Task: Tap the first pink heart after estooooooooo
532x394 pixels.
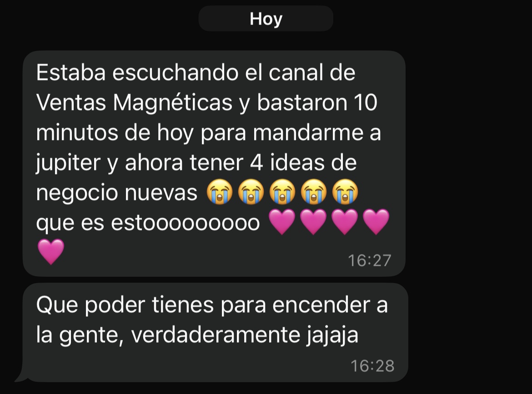Action: (x=282, y=222)
